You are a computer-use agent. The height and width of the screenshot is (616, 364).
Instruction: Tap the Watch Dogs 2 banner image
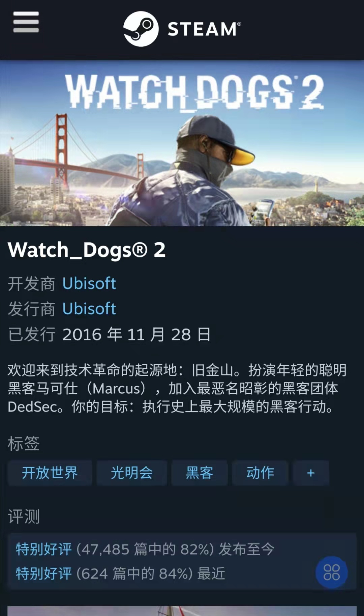(182, 143)
